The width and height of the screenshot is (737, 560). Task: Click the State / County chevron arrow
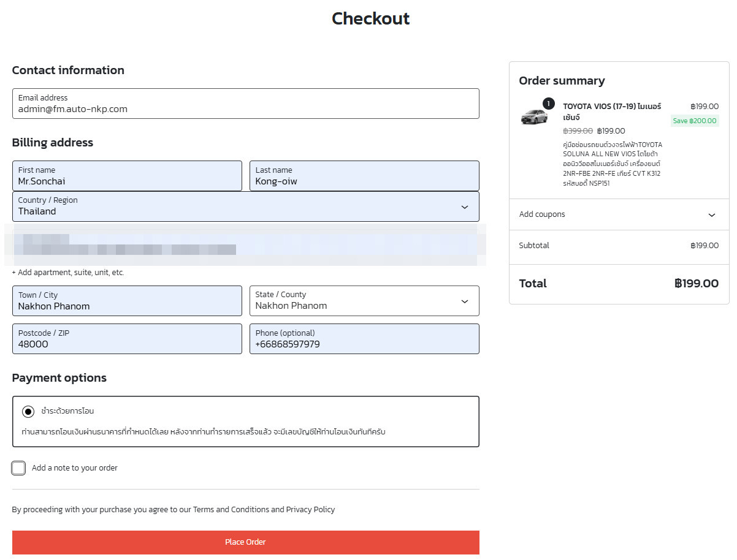(x=465, y=301)
